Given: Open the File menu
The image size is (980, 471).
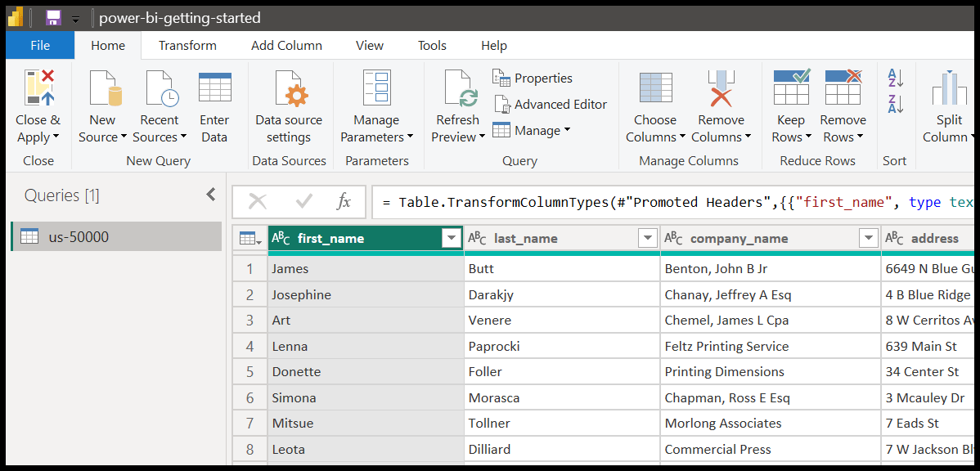Looking at the screenshot, I should (x=40, y=46).
